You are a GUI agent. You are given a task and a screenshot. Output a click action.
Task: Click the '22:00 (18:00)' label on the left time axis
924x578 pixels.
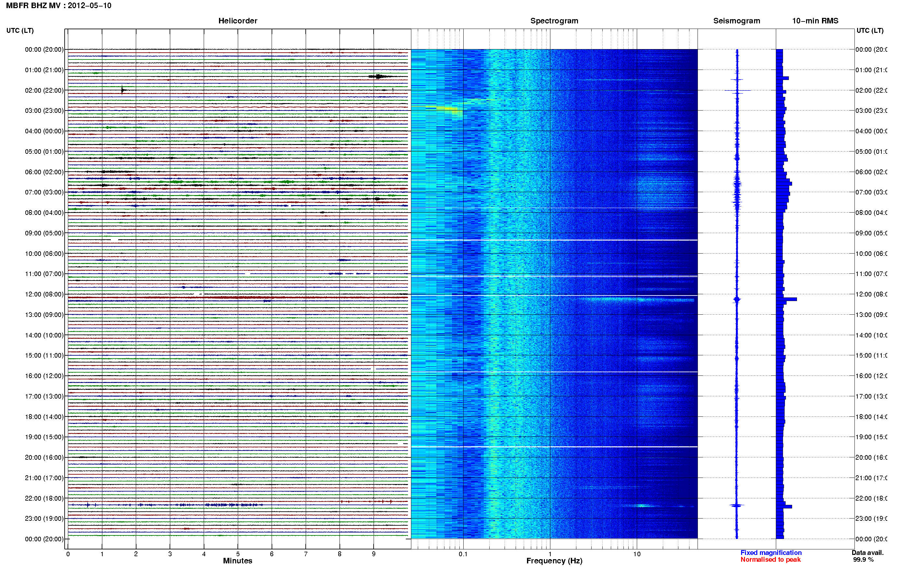[44, 498]
